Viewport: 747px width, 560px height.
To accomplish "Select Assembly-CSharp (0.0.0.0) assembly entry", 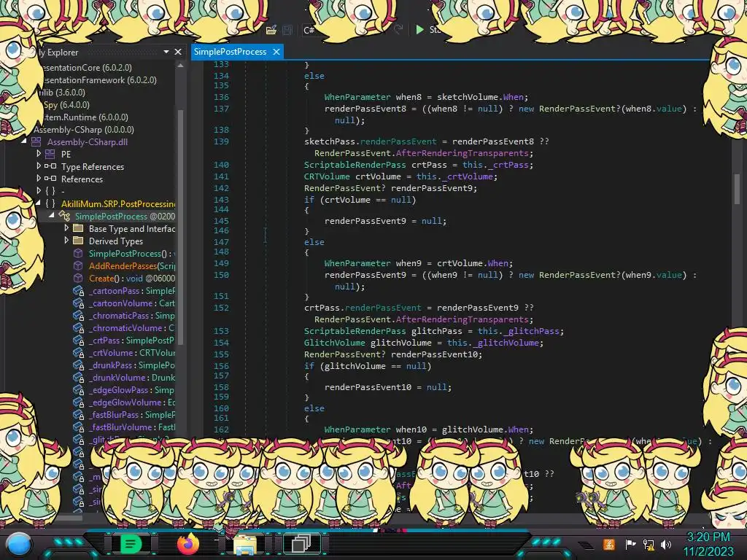I will 84,130.
